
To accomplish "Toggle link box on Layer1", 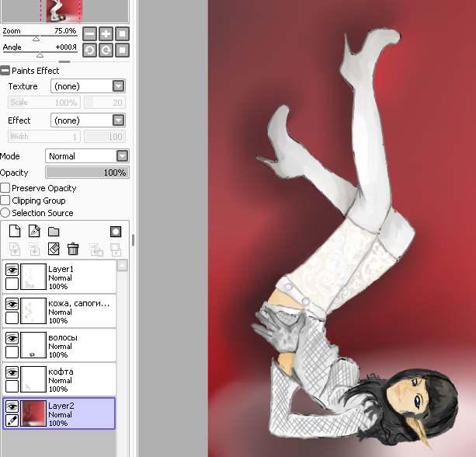I will (12, 284).
